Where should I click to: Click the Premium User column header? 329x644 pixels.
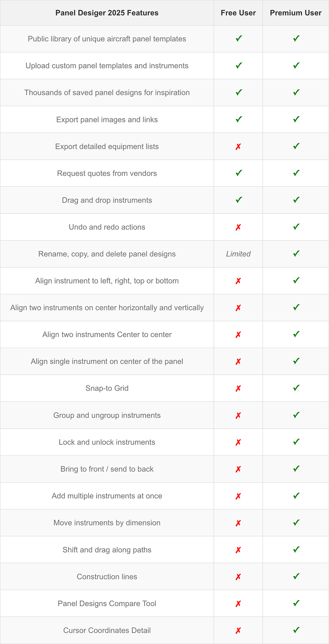[x=296, y=13]
